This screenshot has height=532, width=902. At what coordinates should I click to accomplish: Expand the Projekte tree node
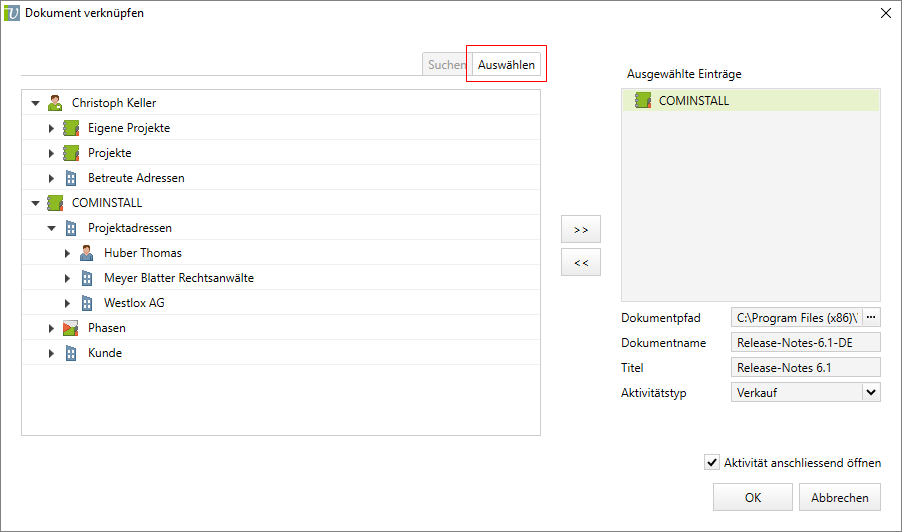click(52, 153)
